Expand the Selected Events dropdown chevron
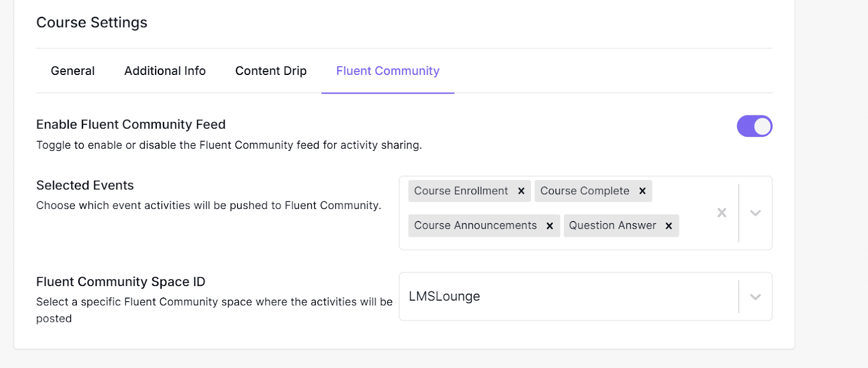868x368 pixels. pyautogui.click(x=755, y=213)
